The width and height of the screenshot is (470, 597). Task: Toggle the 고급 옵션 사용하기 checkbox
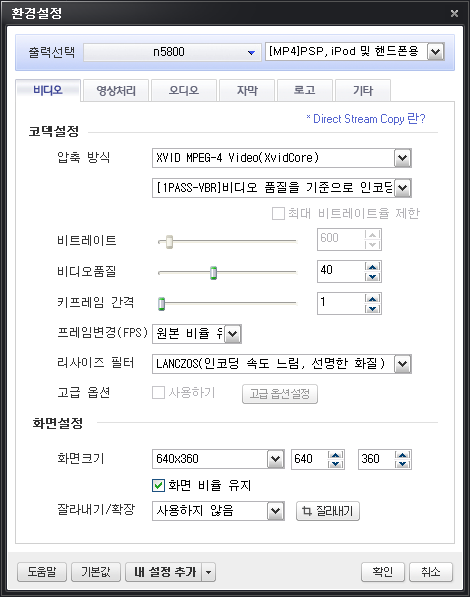(x=158, y=393)
